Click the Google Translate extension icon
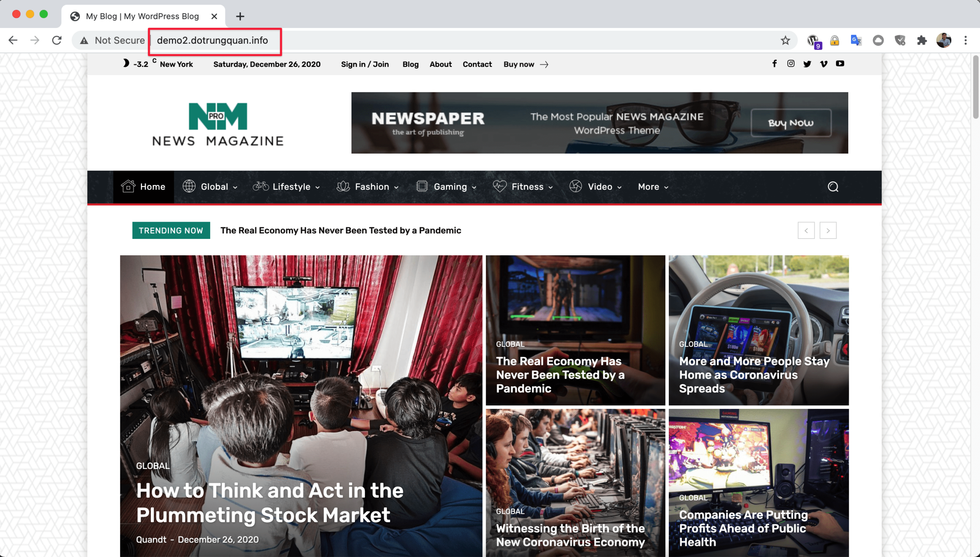The height and width of the screenshot is (557, 980). (856, 40)
